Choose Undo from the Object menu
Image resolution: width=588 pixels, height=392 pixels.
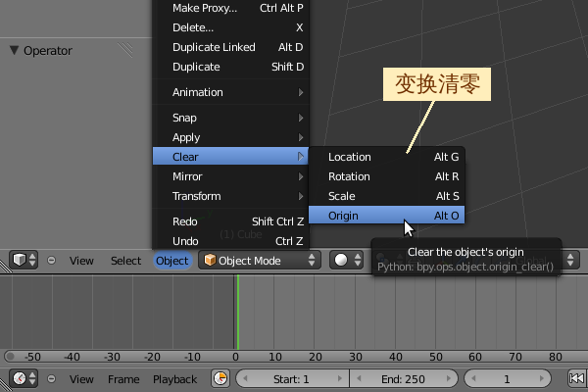[230, 241]
